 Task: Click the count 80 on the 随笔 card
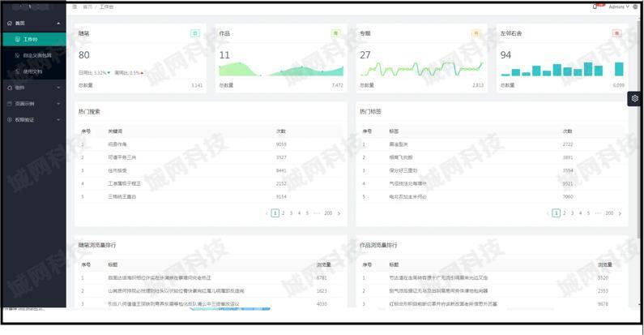pos(84,55)
